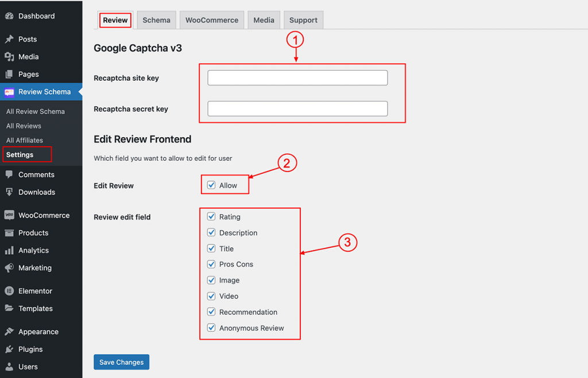
Task: Click Save Changes button
Action: [122, 362]
